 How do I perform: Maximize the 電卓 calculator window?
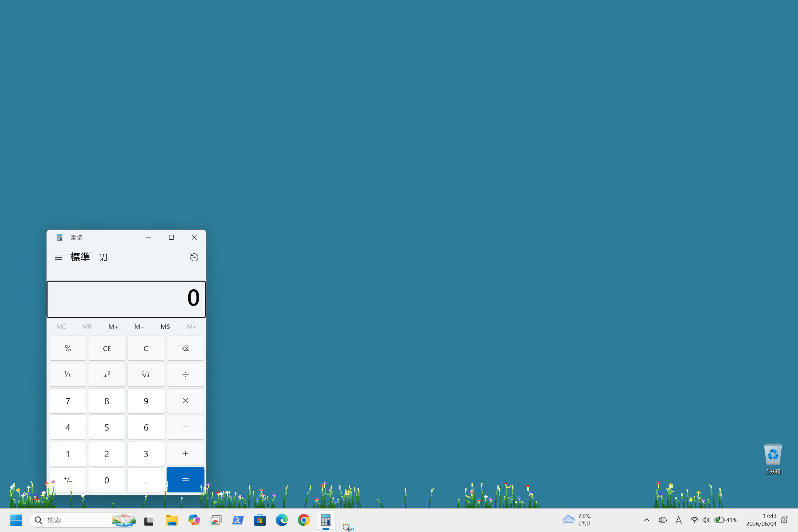pos(171,237)
